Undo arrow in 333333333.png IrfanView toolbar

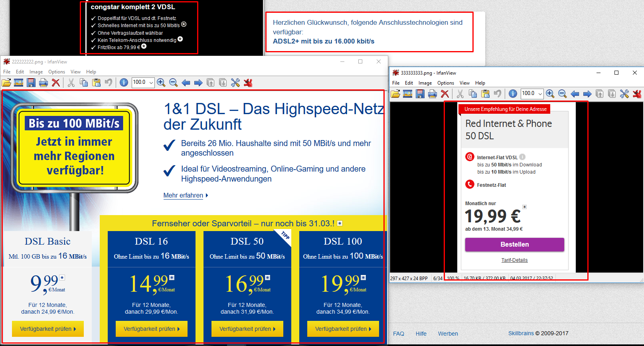[x=498, y=94]
